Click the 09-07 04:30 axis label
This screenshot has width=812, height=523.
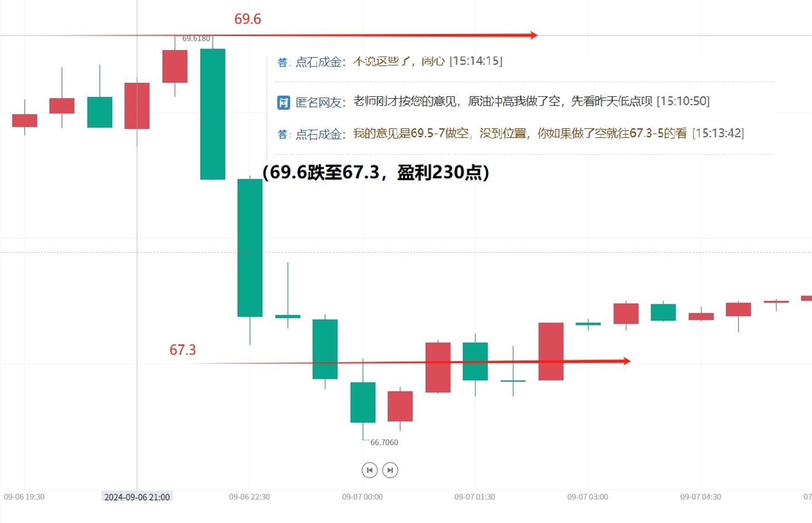click(x=700, y=497)
